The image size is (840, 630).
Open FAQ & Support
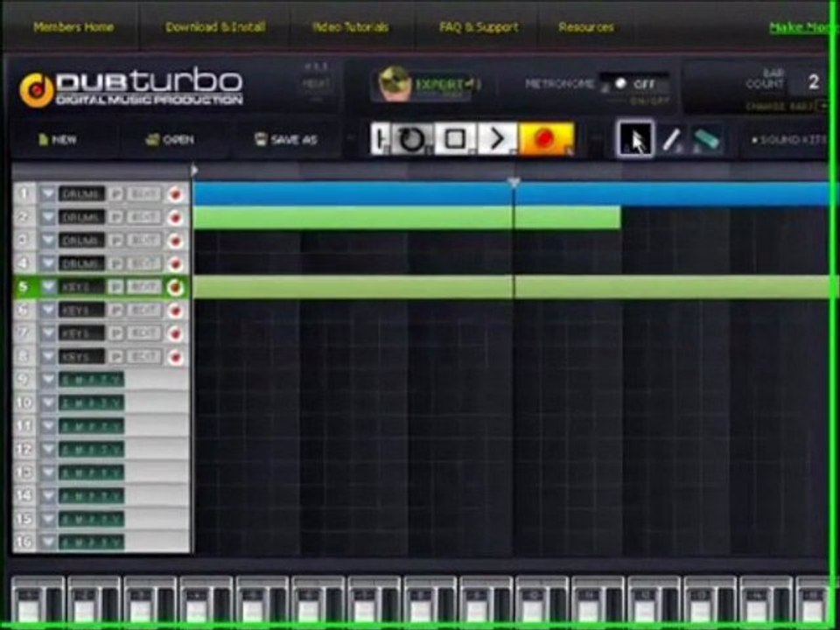(479, 27)
